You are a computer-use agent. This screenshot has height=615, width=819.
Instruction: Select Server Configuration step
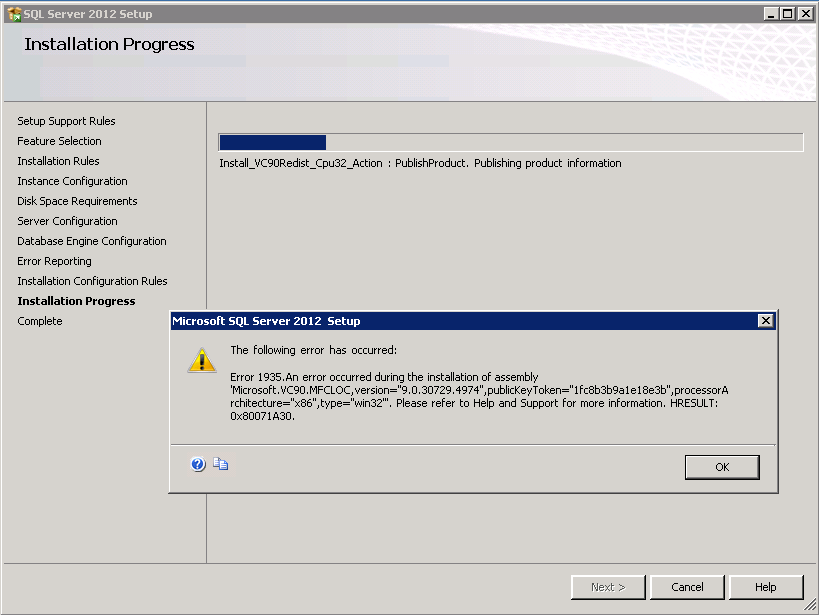[67, 221]
